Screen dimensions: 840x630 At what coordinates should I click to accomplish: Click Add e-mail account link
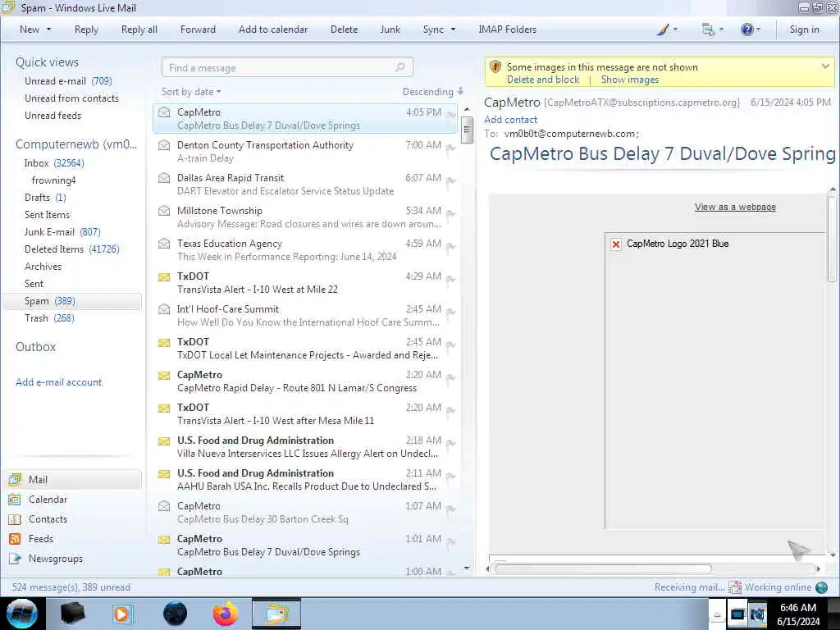tap(59, 382)
